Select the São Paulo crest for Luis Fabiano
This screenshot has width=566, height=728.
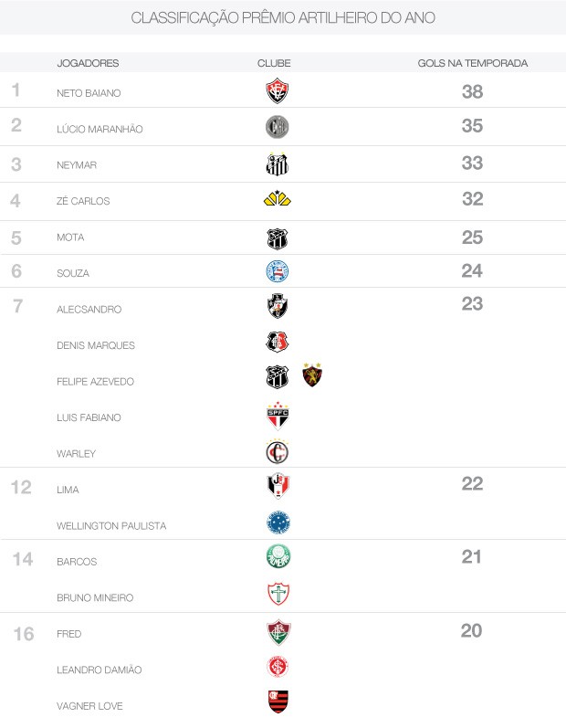277,416
